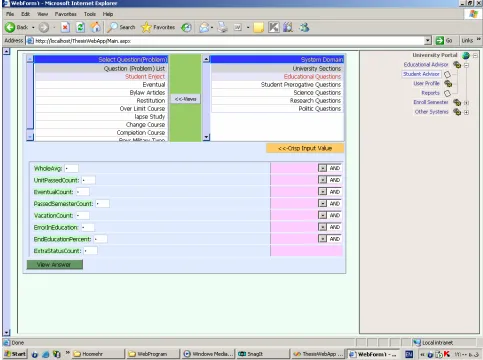Click the View Answer button

click(x=55, y=265)
